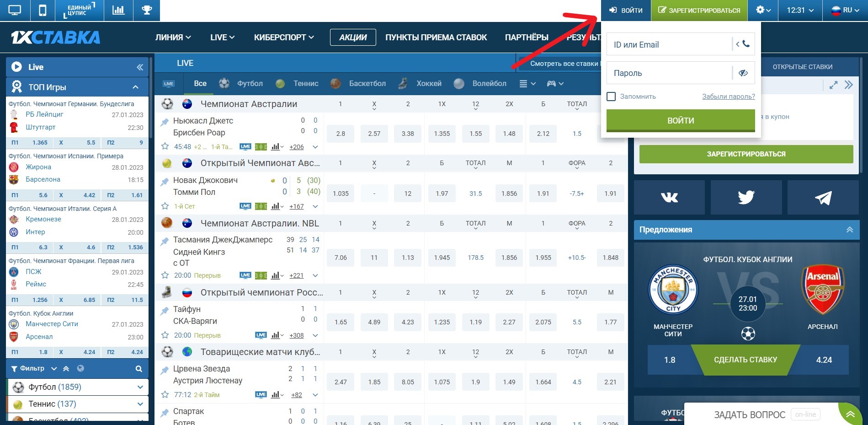Open esports gamepad dropdown
Screen dimensions: 868x425
(x=555, y=84)
